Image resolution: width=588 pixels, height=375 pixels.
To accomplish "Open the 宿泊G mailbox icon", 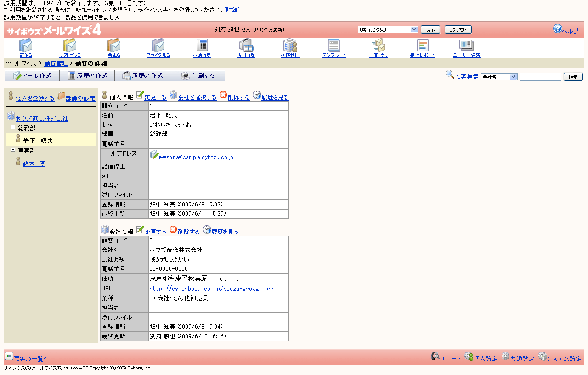I will click(x=26, y=45).
